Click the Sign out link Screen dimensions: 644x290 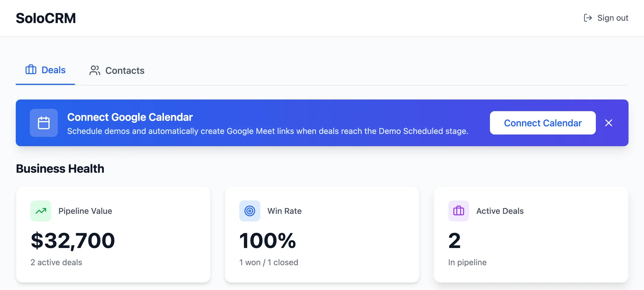pos(613,18)
